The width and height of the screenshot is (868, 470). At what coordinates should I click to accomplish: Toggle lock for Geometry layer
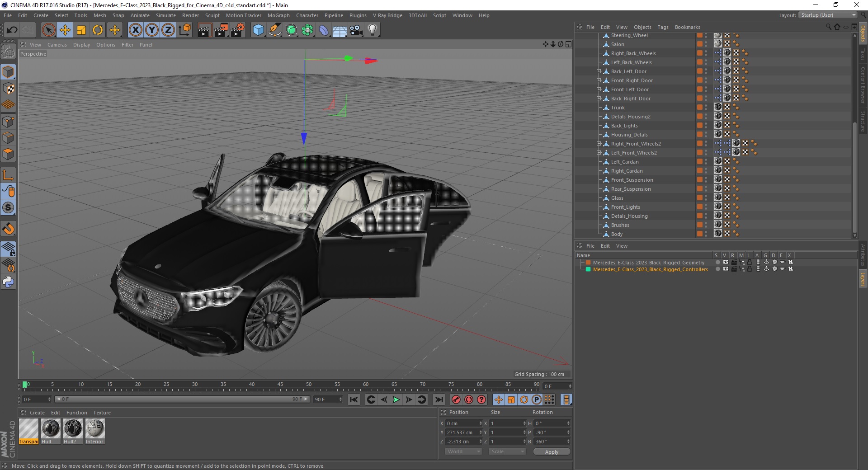(x=750, y=262)
